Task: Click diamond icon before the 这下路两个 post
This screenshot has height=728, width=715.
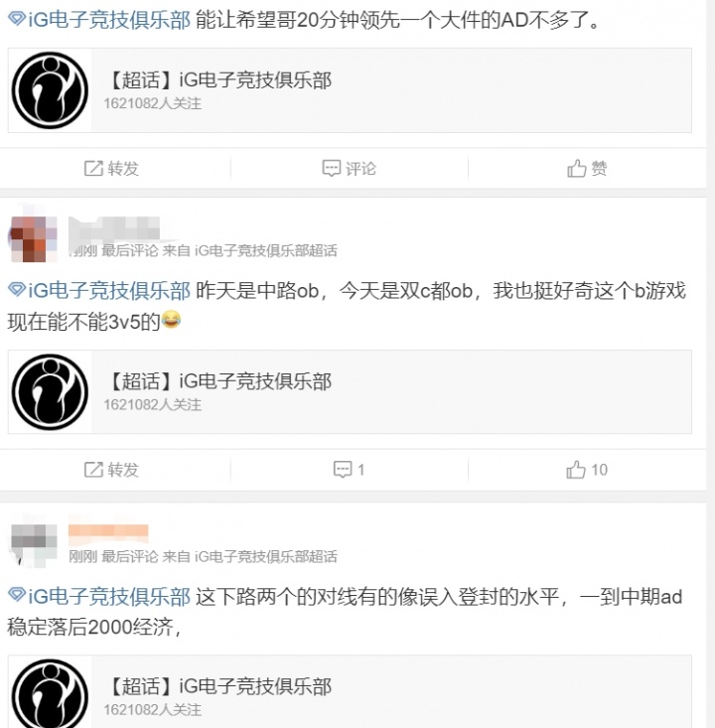Action: click(x=17, y=595)
